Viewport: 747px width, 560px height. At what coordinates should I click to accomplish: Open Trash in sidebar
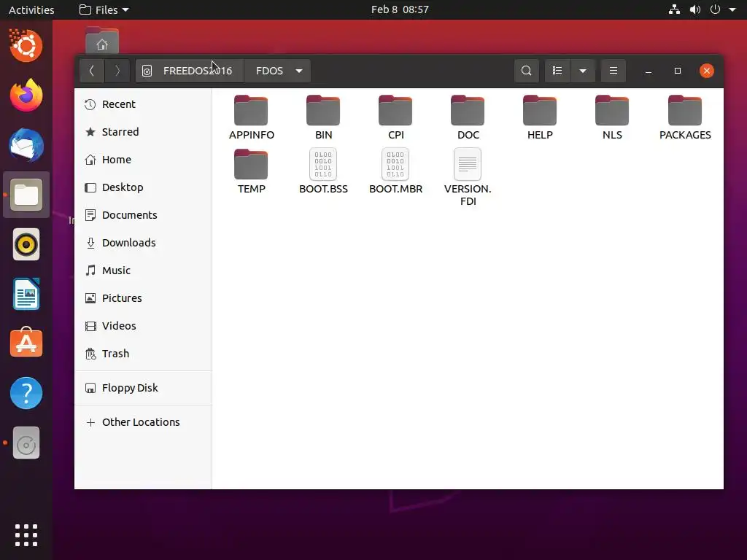143,354
